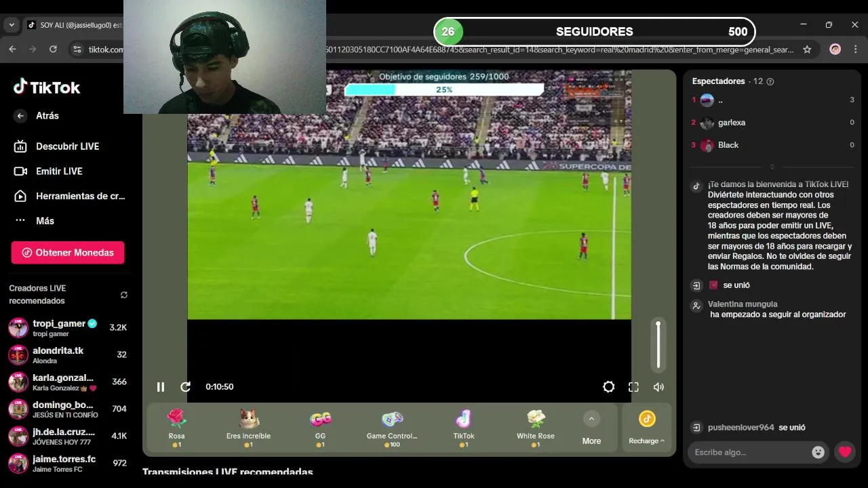Reload the live stream
Viewport: 868px width, 488px height.
click(x=185, y=387)
